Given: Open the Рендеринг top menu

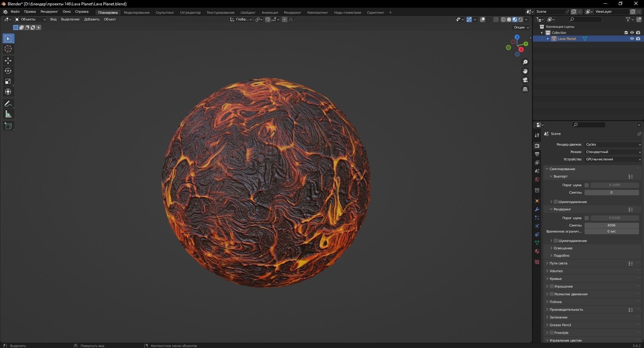Looking at the screenshot, I should coord(49,12).
